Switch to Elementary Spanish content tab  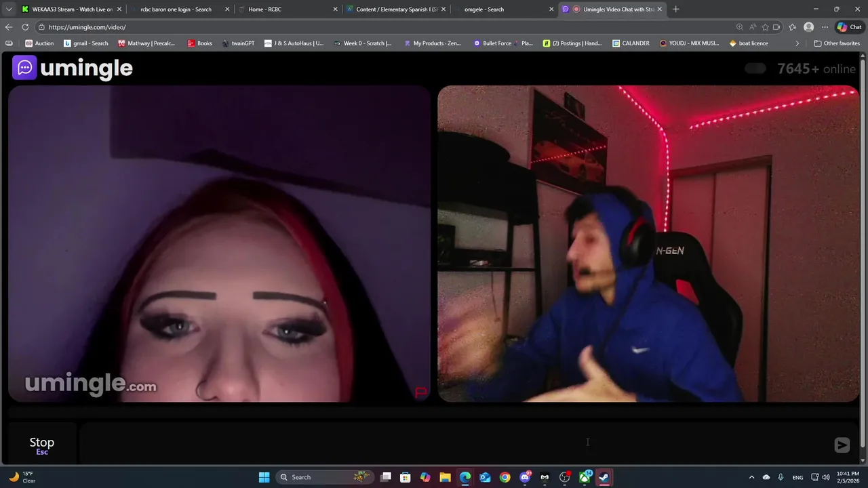pos(396,9)
